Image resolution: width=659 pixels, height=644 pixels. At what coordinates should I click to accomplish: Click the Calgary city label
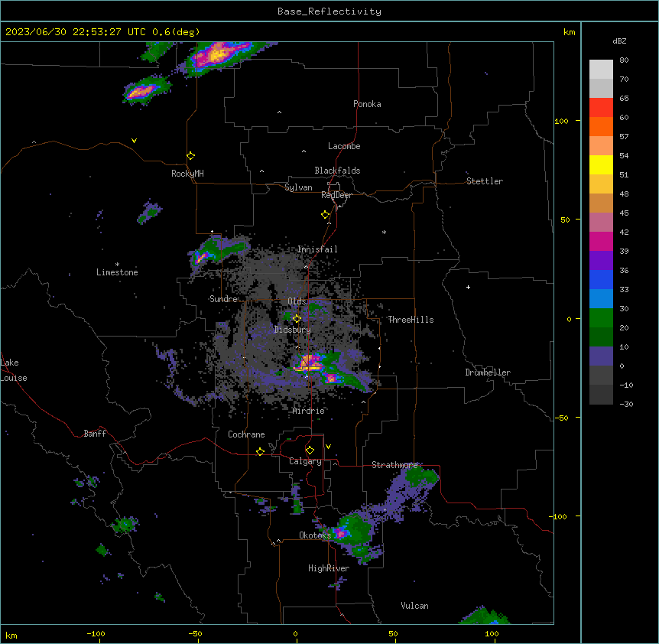coord(305,461)
